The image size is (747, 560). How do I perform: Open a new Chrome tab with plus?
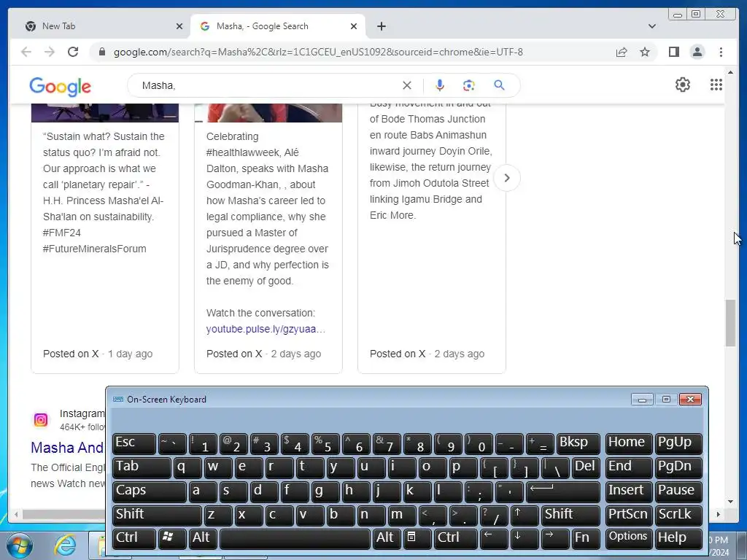[381, 26]
